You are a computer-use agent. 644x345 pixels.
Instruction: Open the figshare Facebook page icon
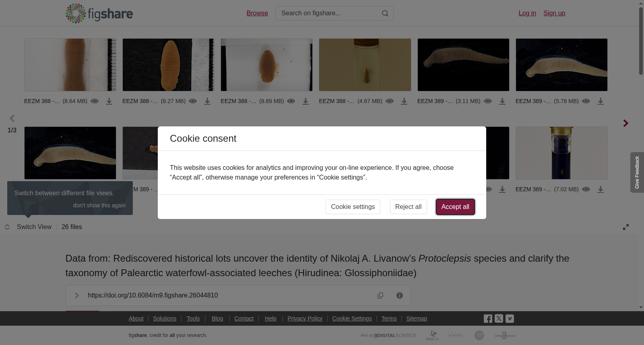pos(488,319)
